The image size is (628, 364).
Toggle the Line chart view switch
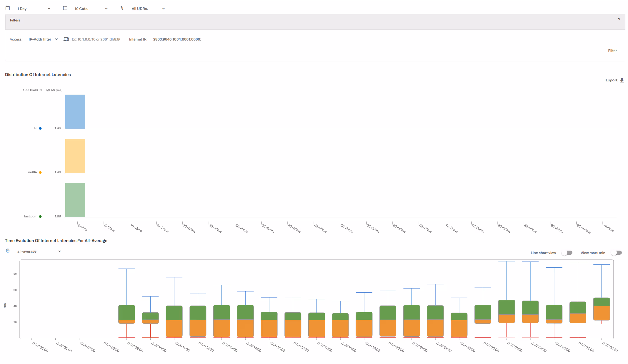coord(567,253)
